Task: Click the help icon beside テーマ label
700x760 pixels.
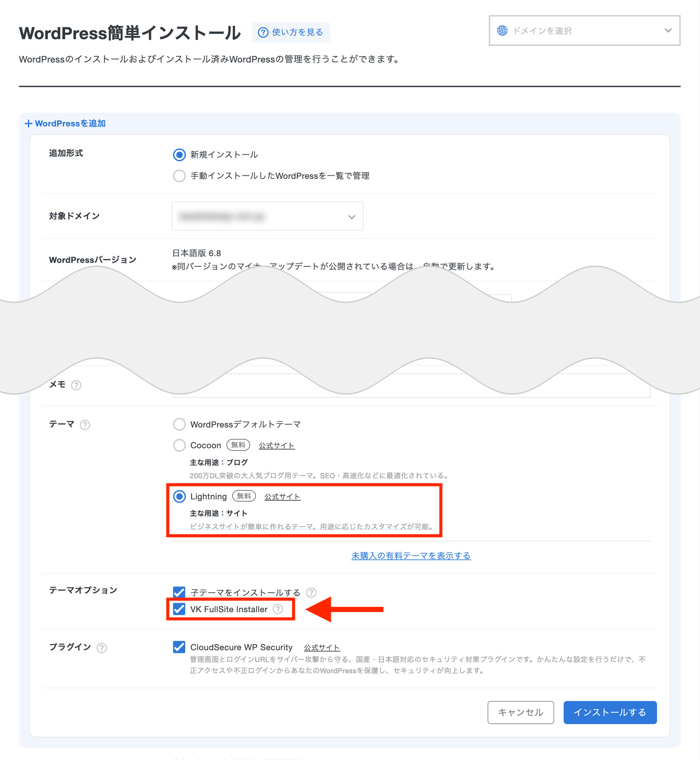Action: point(85,425)
